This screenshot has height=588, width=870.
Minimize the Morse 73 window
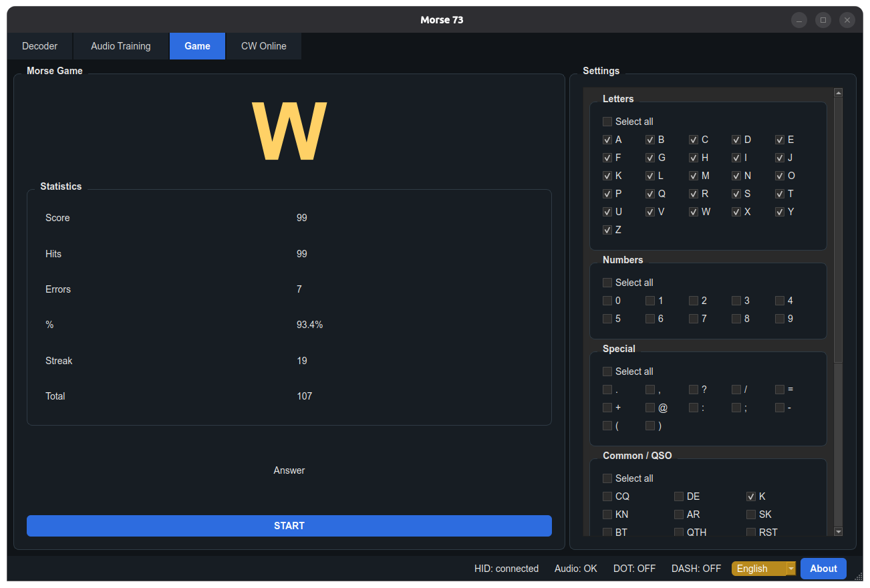799,20
